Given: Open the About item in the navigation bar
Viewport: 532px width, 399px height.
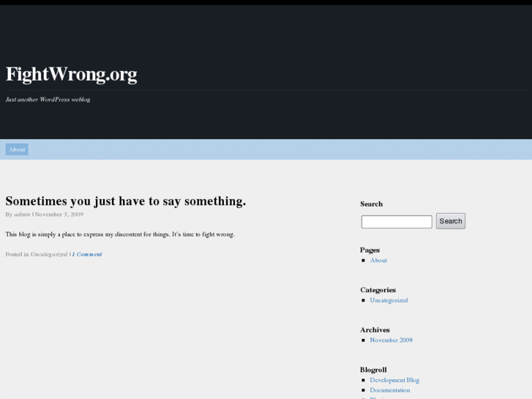Looking at the screenshot, I should 17,149.
